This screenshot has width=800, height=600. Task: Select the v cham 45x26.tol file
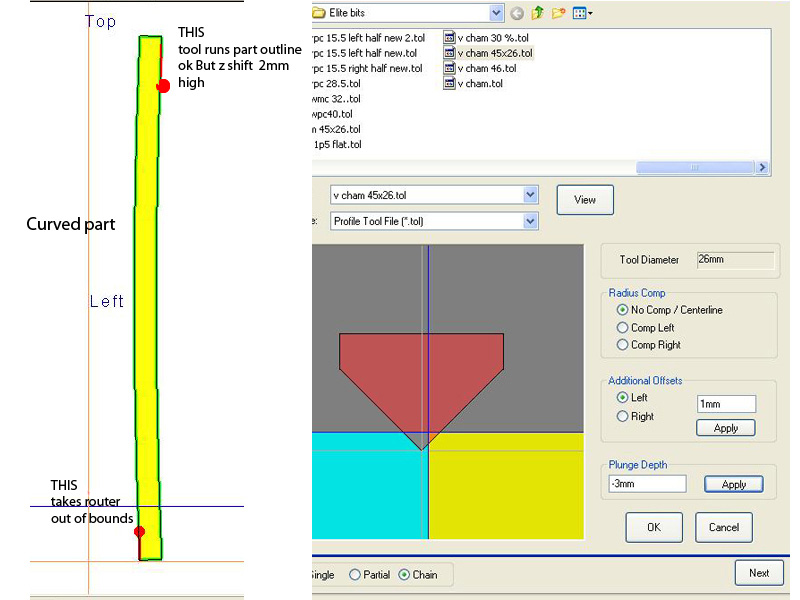pos(494,53)
